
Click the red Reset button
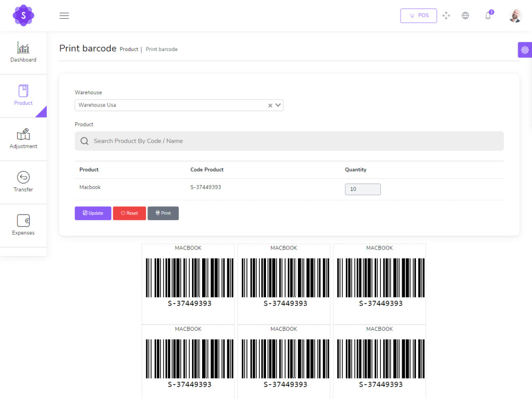129,213
